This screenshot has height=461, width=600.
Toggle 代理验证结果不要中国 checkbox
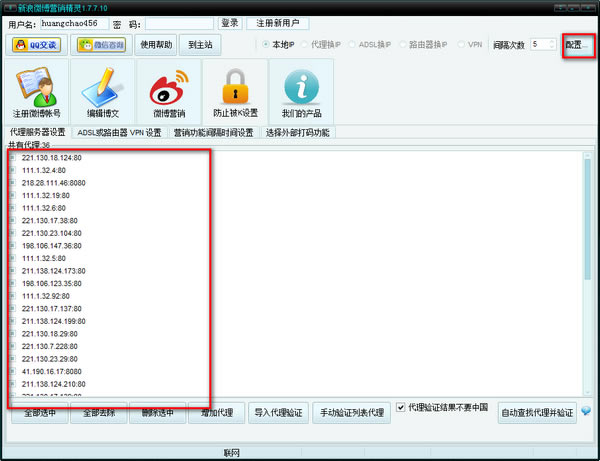[400, 407]
